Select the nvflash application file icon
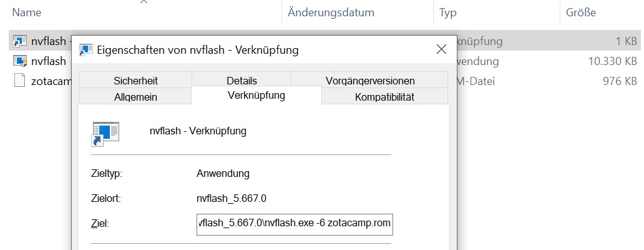The height and width of the screenshot is (250, 644). (x=20, y=61)
